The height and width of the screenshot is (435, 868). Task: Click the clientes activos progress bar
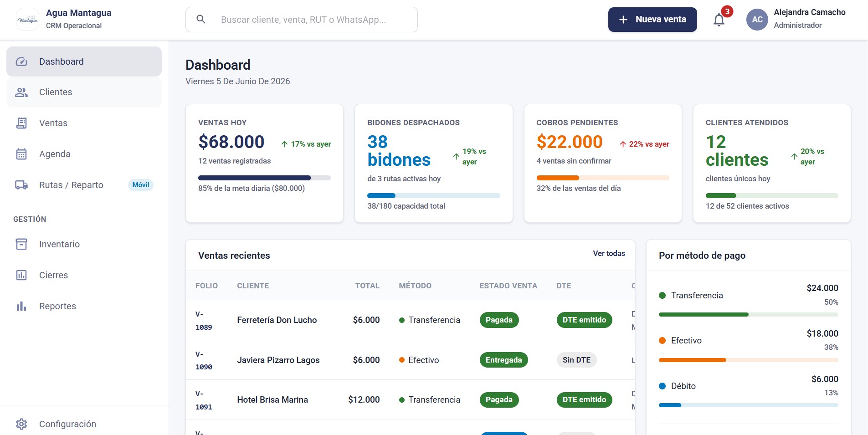(x=772, y=195)
